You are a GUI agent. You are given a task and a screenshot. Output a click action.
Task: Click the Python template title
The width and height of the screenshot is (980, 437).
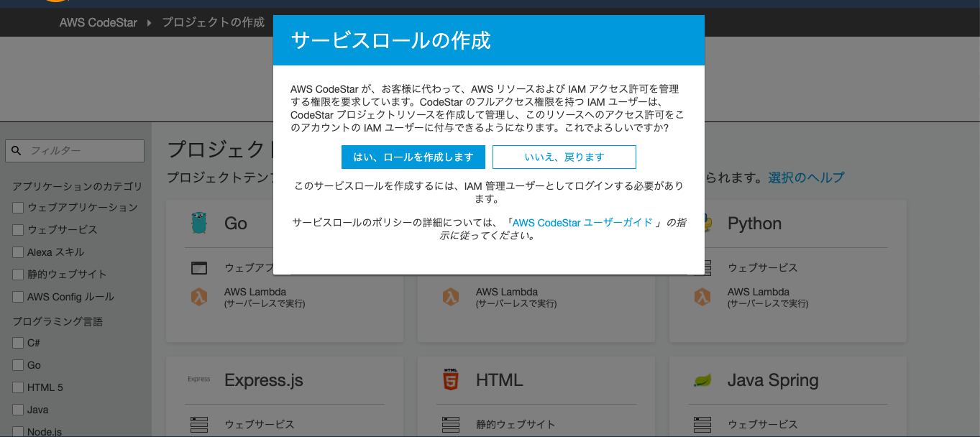click(x=754, y=224)
